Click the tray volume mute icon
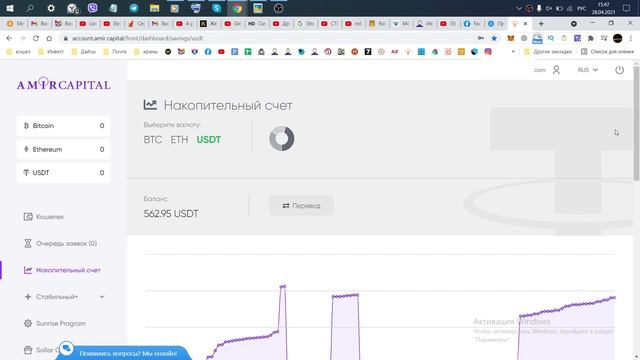The height and width of the screenshot is (360, 640). (549, 8)
